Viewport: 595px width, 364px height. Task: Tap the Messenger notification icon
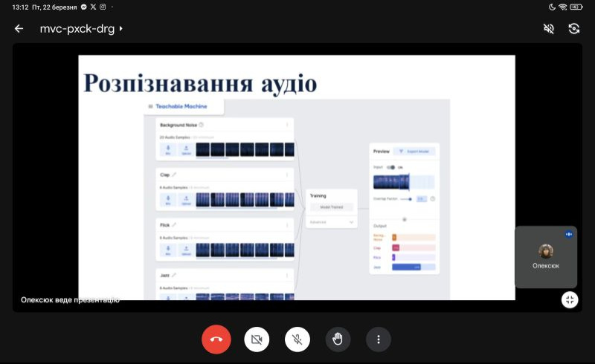[84, 7]
